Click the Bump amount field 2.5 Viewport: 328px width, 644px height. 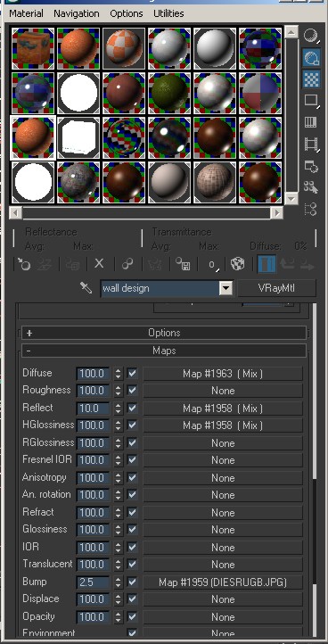click(x=94, y=582)
